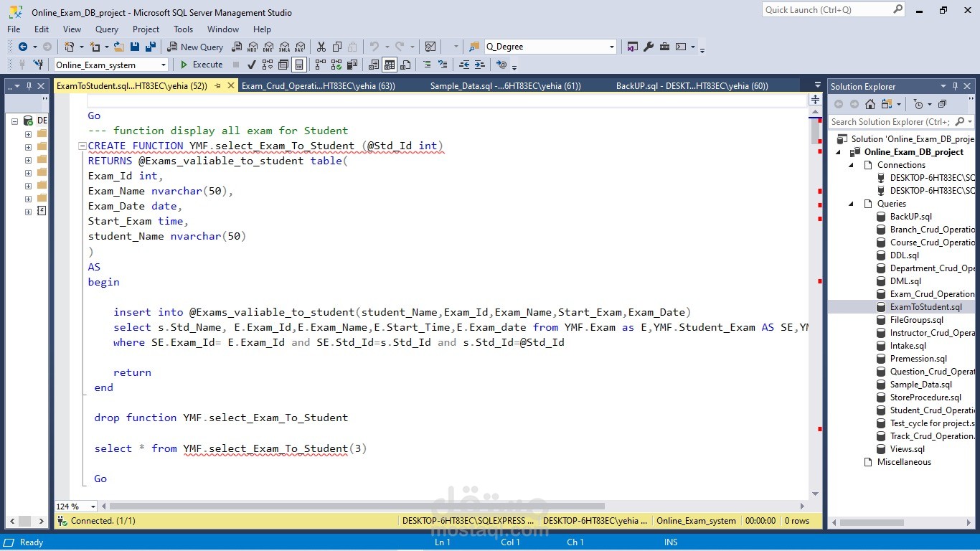
Task: Click the Properties wrench icon in toolbar
Action: 649,47
